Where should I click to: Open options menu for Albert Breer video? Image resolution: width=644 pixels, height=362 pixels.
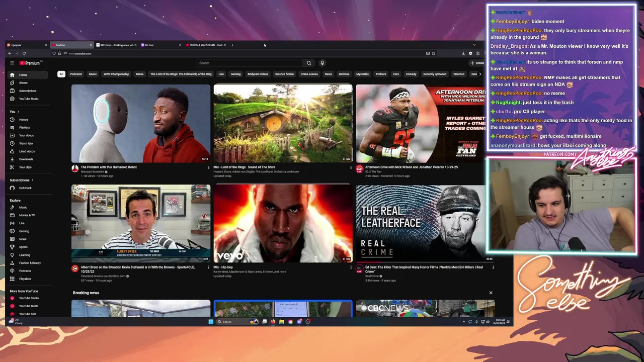click(209, 267)
